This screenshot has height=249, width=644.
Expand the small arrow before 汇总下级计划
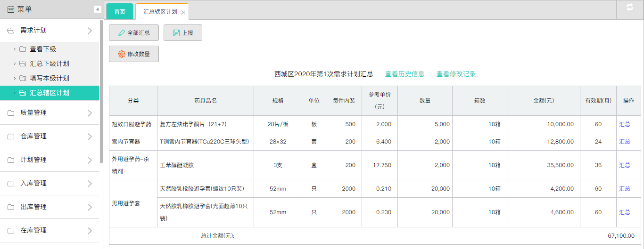pyautogui.click(x=15, y=64)
